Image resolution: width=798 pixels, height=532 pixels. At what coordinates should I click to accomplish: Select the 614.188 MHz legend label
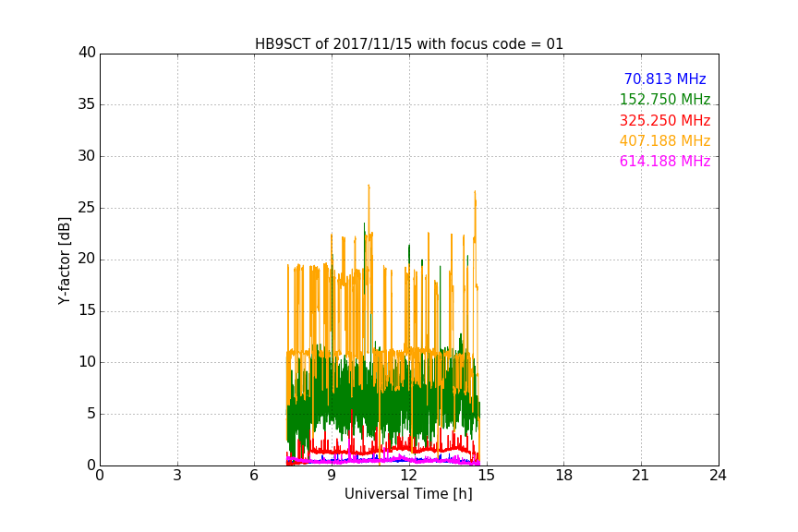(x=665, y=162)
